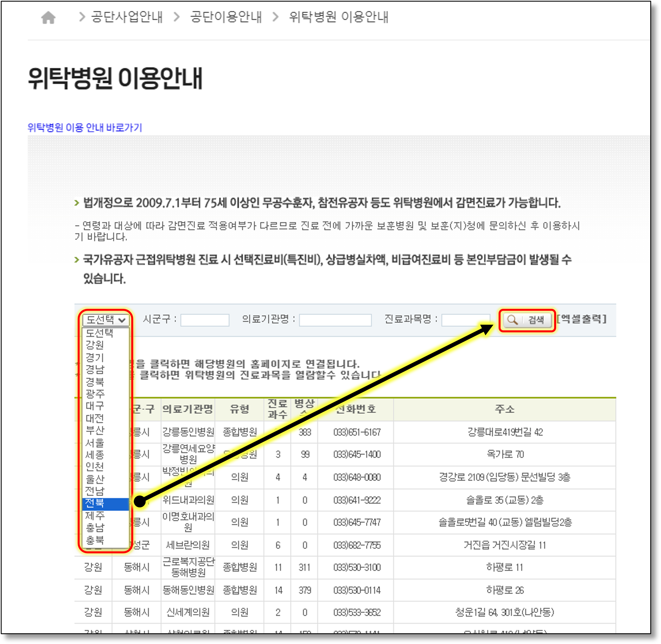Open the 도선택 province dropdown
The height and width of the screenshot is (644, 661).
106,320
